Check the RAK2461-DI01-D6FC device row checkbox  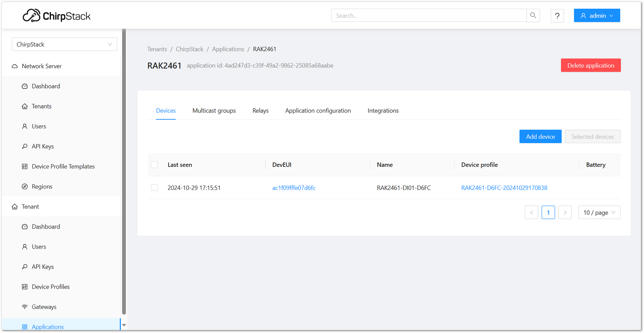click(x=154, y=188)
